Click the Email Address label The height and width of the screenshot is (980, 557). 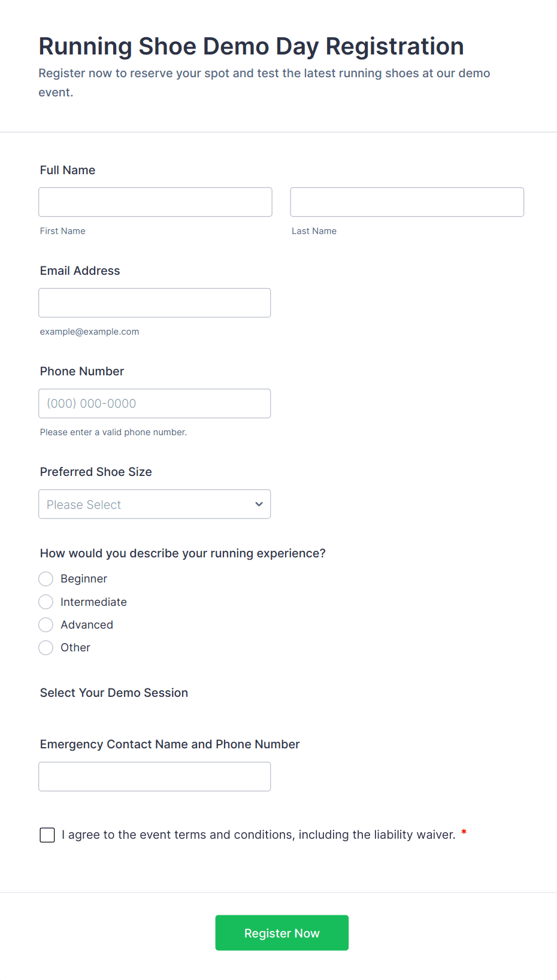[x=80, y=271]
